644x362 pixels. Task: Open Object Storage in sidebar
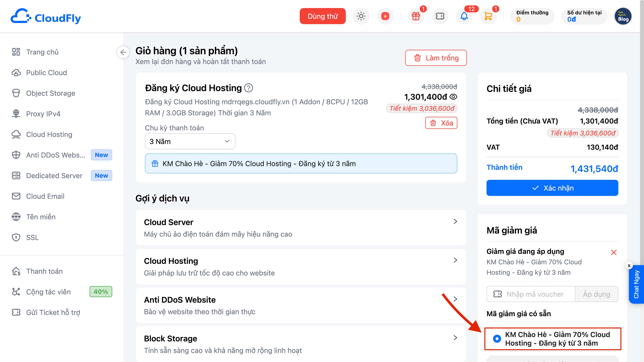tap(43, 93)
